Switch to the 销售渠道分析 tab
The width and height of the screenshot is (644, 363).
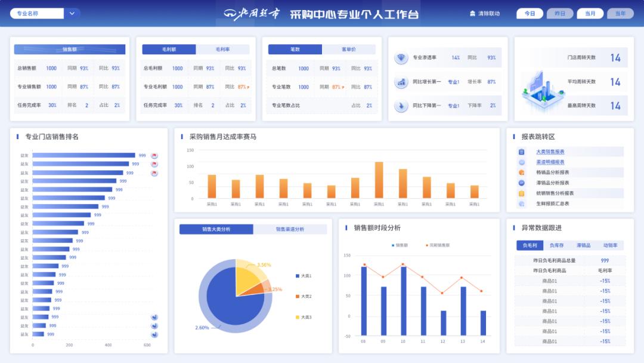[289, 229]
